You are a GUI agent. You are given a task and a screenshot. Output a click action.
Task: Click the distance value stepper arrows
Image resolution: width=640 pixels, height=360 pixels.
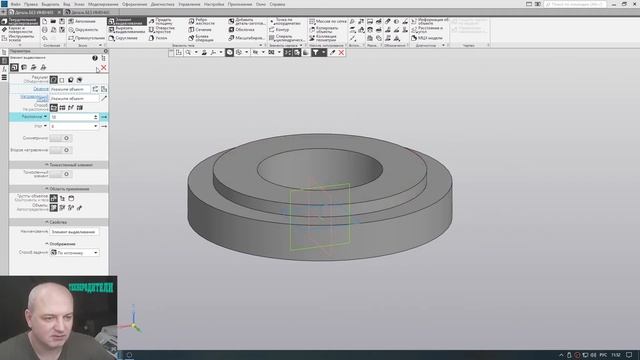pyautogui.click(x=96, y=117)
